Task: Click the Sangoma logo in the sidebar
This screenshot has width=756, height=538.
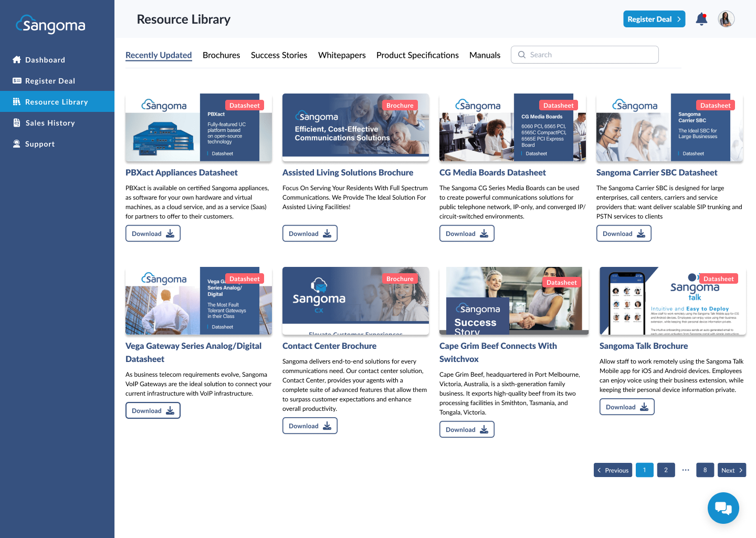Action: click(50, 24)
